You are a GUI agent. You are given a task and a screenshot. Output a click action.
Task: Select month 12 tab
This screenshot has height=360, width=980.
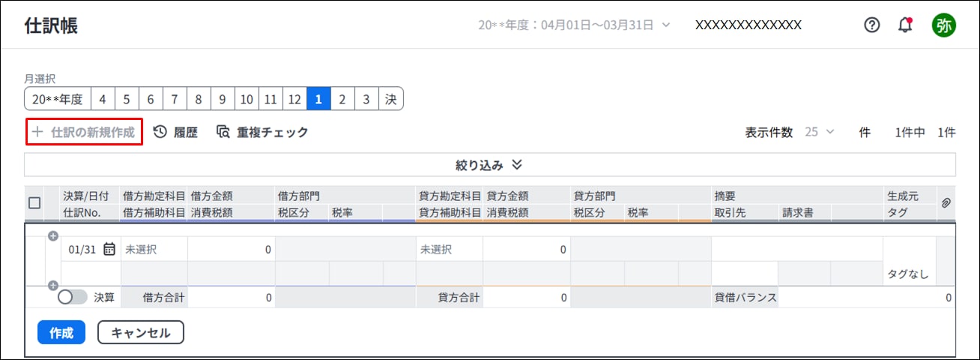tap(294, 99)
